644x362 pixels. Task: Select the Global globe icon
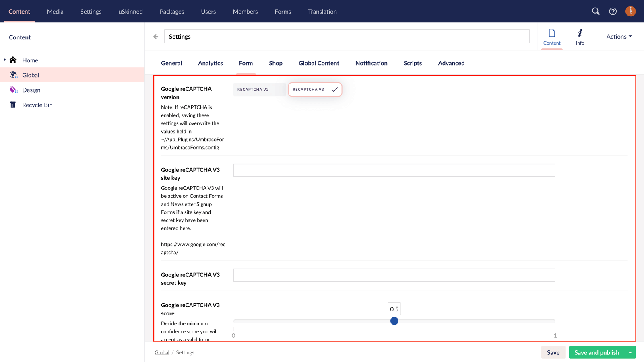[13, 75]
